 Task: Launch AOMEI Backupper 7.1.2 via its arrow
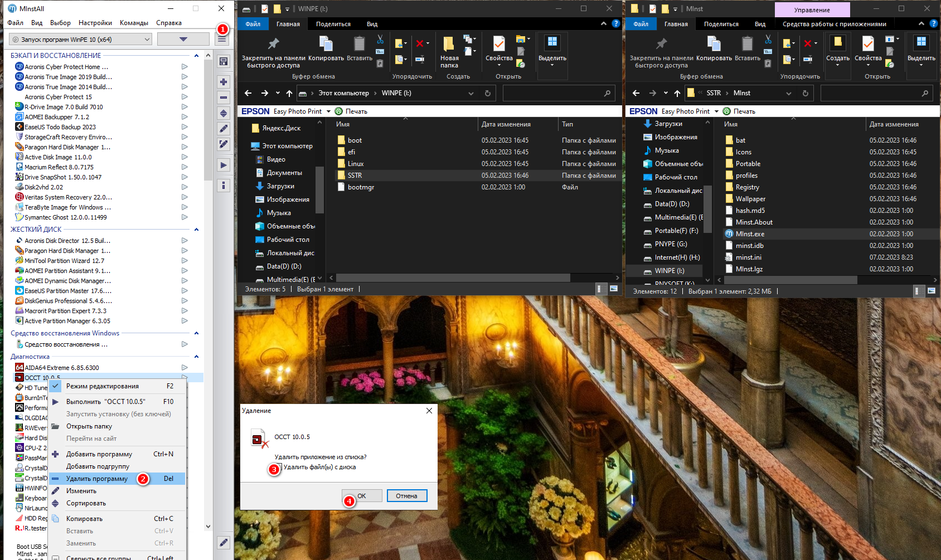tap(185, 117)
